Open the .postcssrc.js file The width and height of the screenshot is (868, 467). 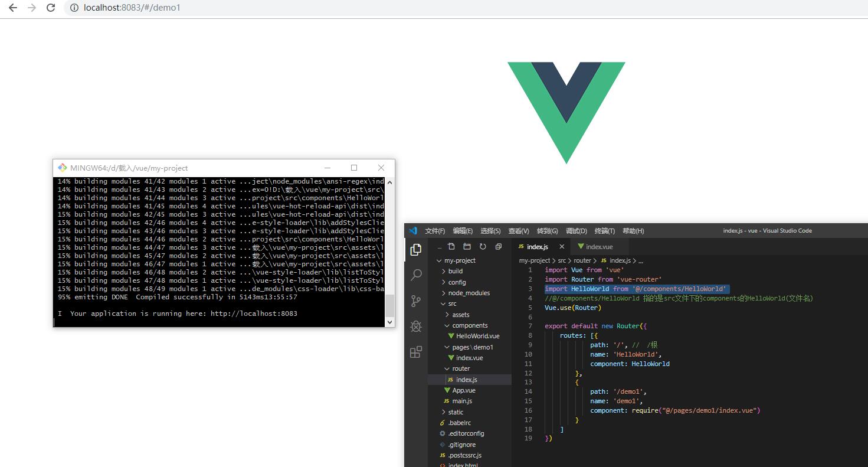(460, 455)
